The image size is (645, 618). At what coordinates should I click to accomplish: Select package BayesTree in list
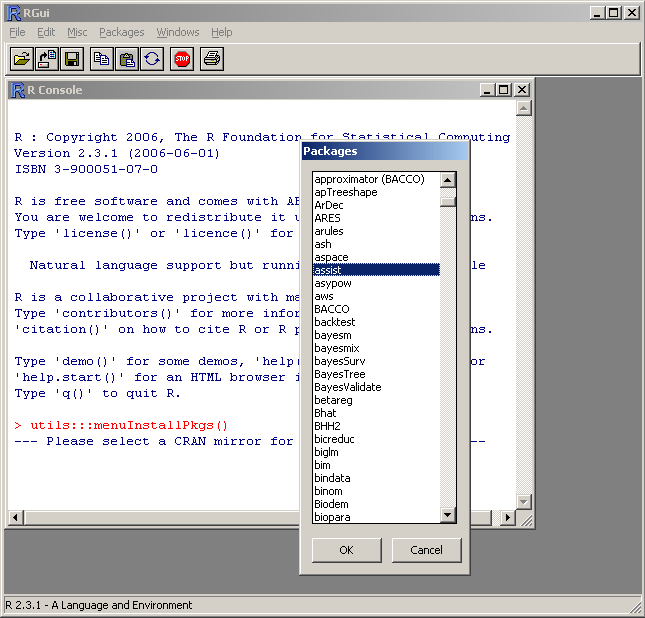(376, 374)
